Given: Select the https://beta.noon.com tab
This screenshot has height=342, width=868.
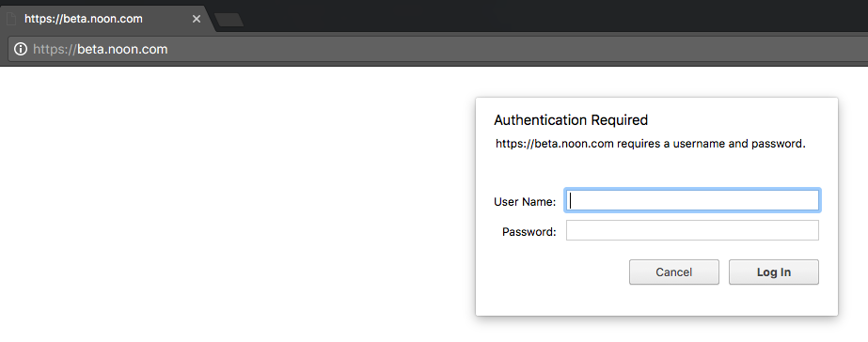Looking at the screenshot, I should 105,19.
